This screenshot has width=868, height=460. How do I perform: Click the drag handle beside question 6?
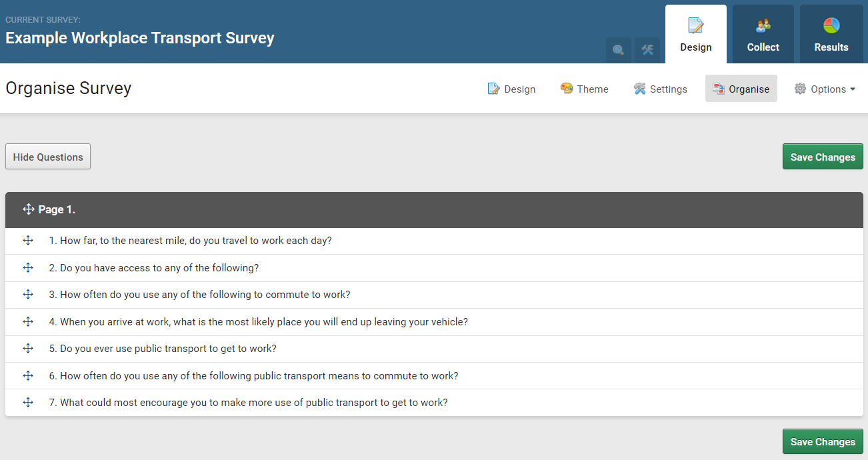coord(28,375)
